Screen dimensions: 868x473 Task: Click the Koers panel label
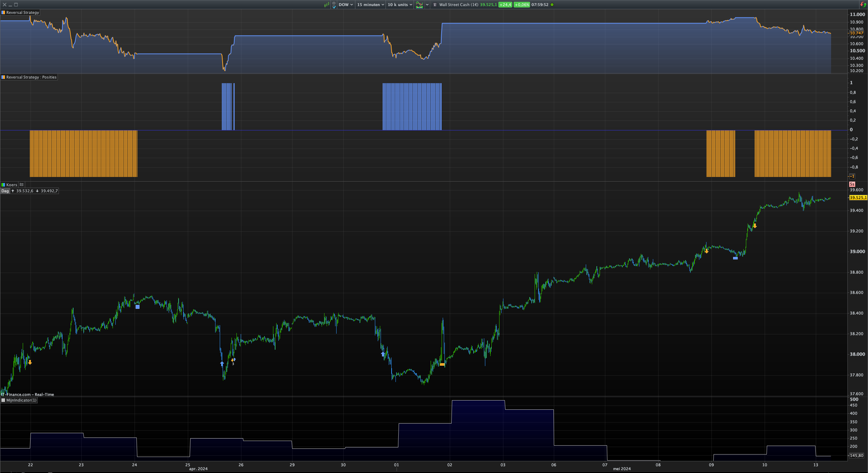tap(11, 185)
